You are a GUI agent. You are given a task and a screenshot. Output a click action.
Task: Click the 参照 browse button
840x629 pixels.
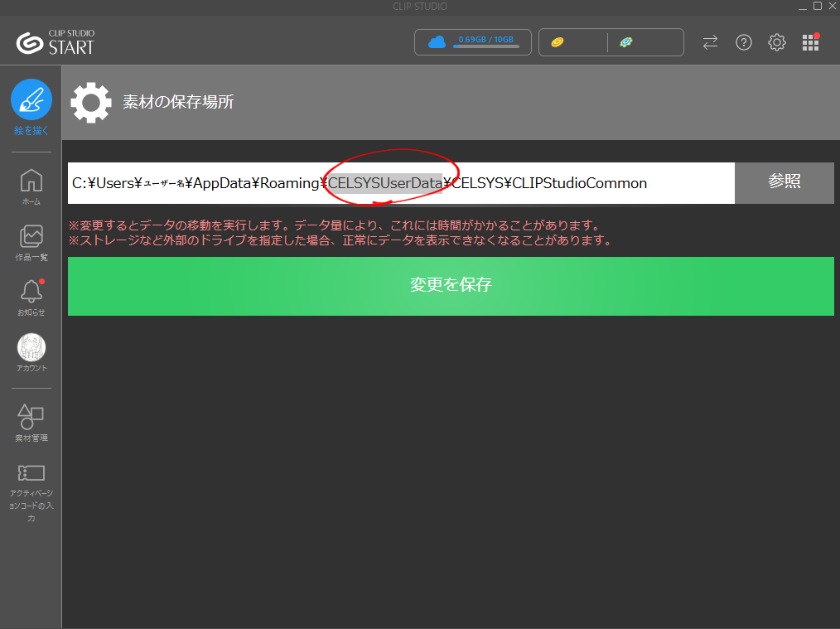pos(784,182)
